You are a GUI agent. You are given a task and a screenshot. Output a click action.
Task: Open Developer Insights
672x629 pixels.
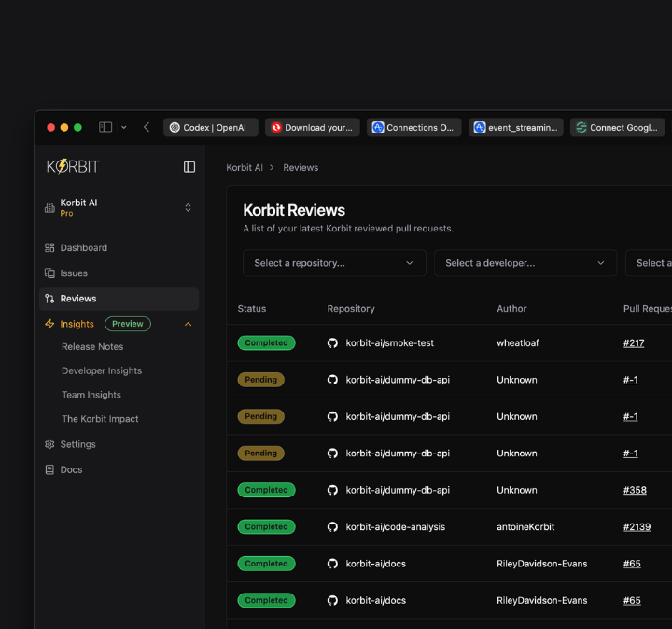coord(102,370)
